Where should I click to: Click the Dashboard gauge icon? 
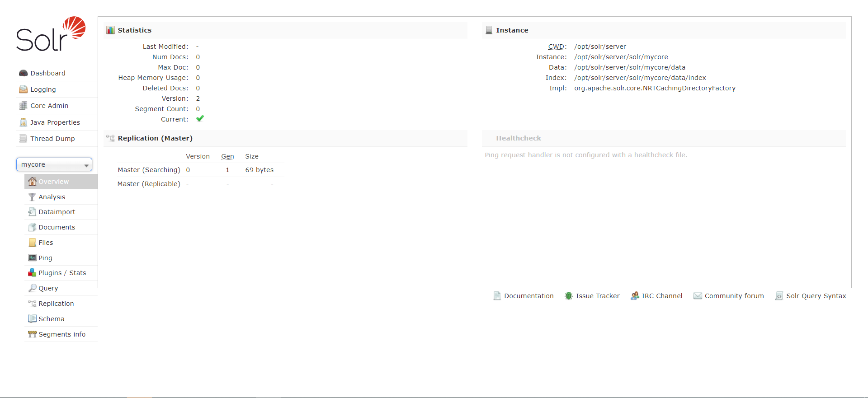point(24,73)
